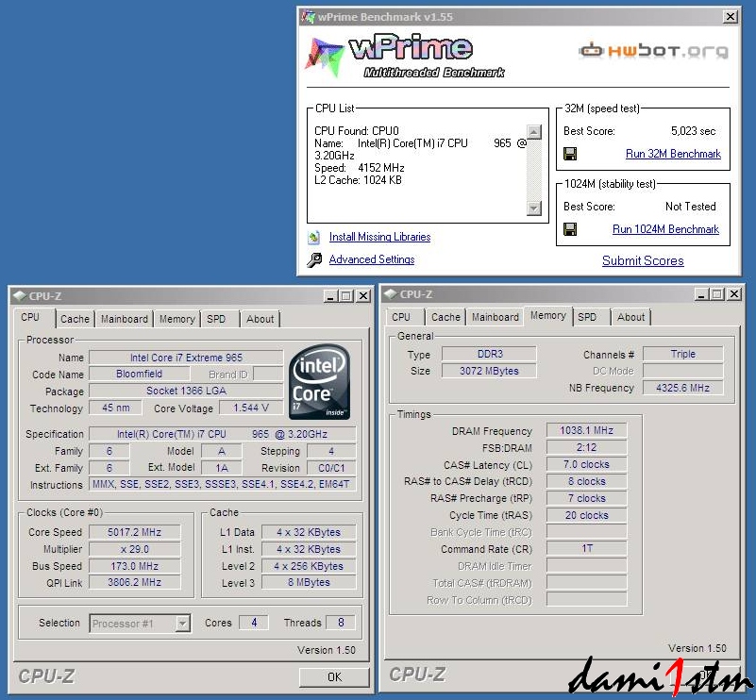
Task: Run the 1024M Benchmark
Action: coord(665,229)
